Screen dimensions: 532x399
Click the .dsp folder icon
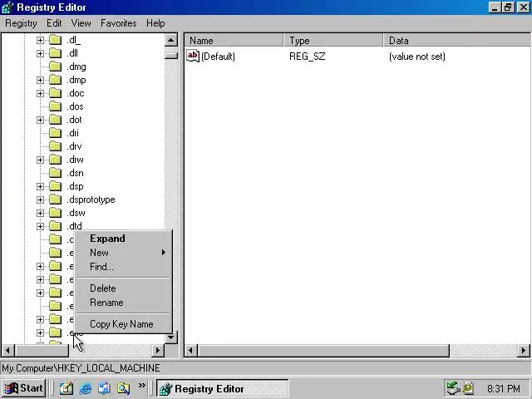tap(55, 186)
